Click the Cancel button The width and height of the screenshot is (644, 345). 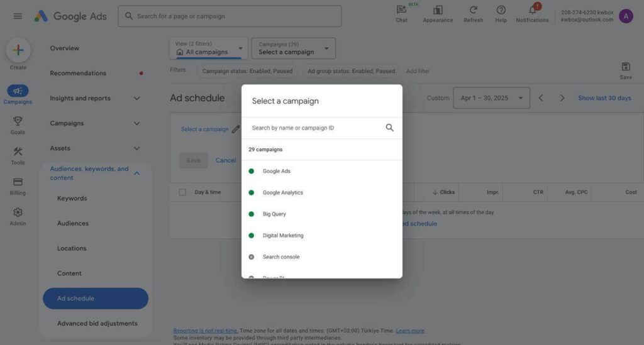[x=226, y=160]
